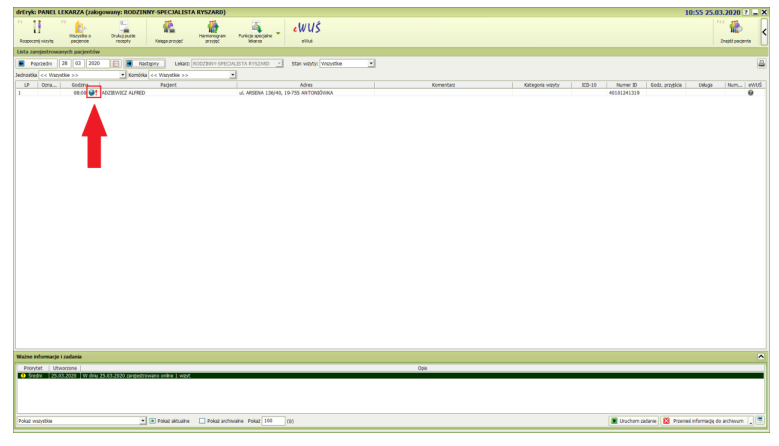Click the eWUŚ toolbar icon

pos(305,29)
